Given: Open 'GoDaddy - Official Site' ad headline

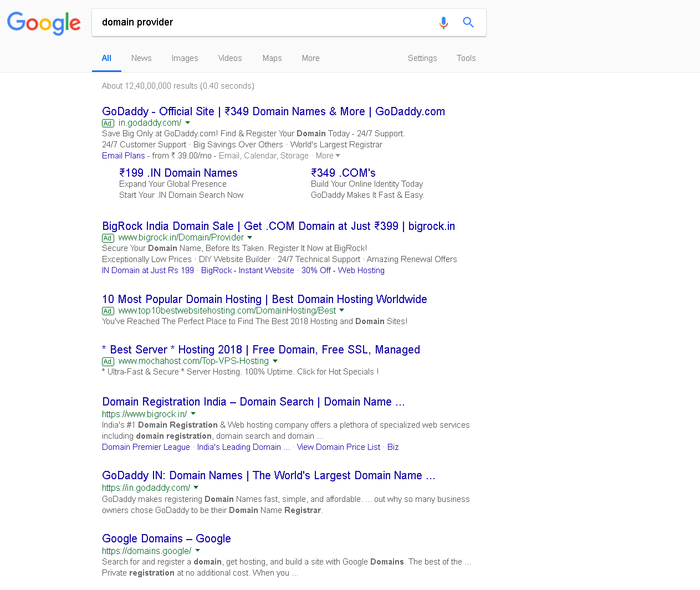Looking at the screenshot, I should tap(273, 111).
